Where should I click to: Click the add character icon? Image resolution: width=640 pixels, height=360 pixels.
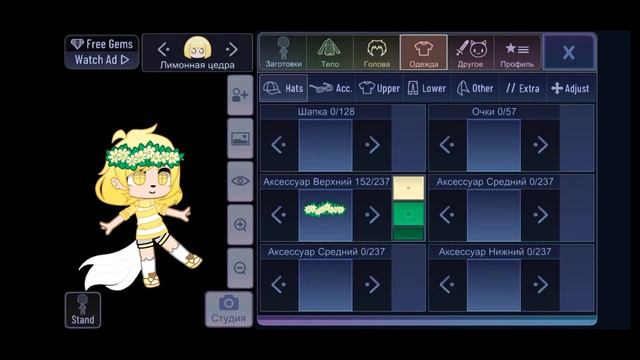pos(240,95)
